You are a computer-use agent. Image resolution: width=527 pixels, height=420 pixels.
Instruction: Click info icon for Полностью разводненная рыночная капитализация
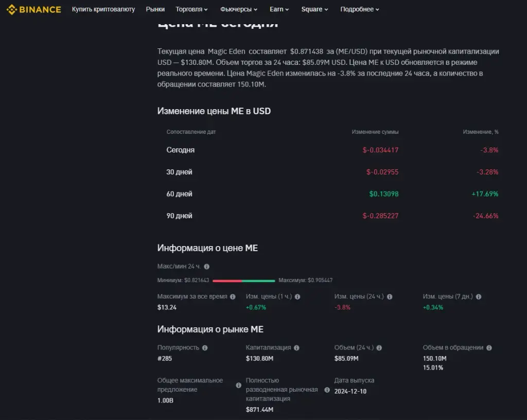(x=327, y=390)
